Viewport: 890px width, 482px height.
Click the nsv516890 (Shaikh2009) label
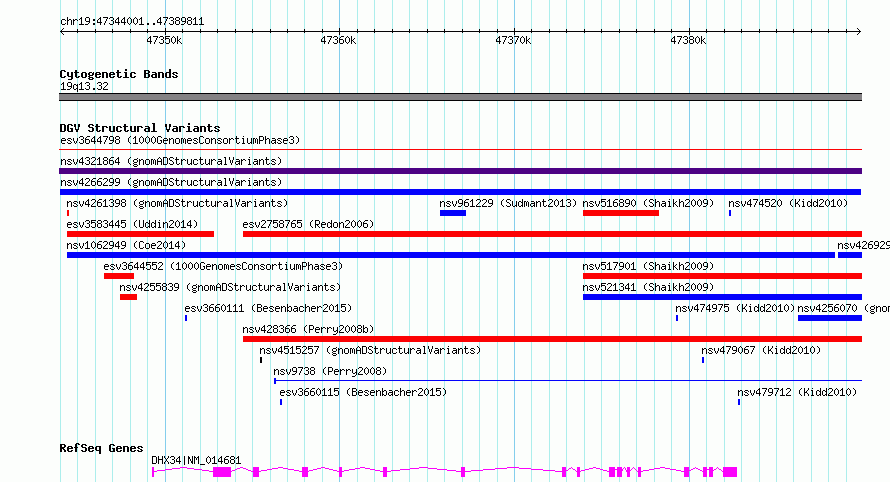click(x=648, y=203)
